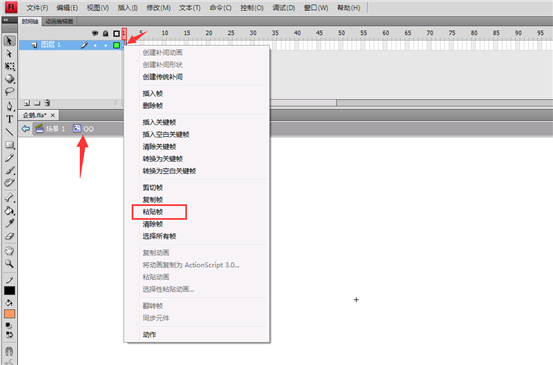Toggle visibility dot of 图层 1

click(95, 45)
